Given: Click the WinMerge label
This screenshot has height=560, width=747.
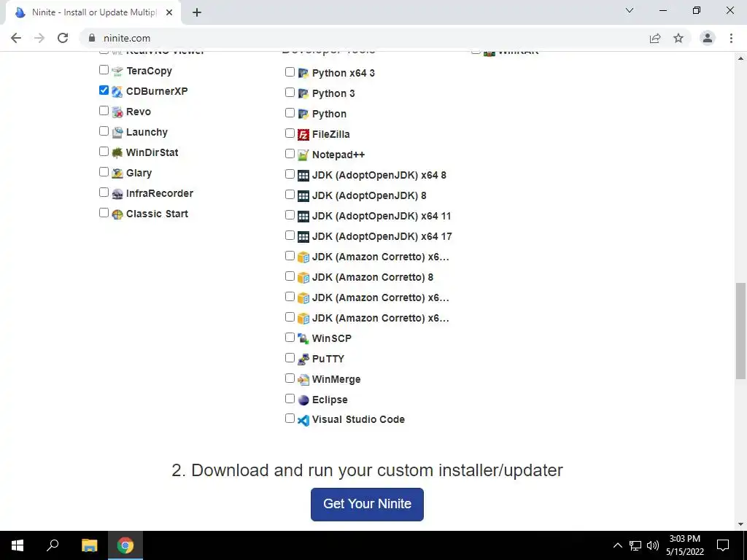Looking at the screenshot, I should [336, 379].
